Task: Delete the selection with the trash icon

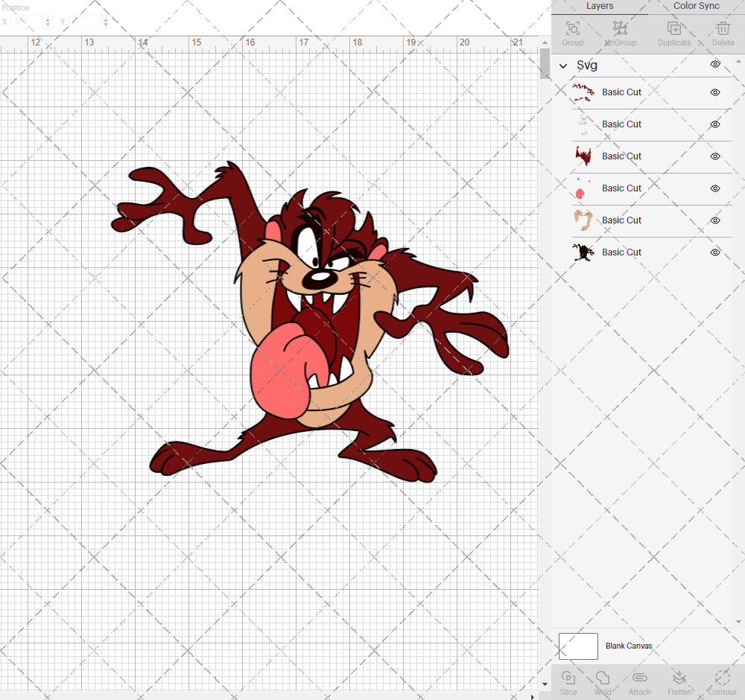Action: (723, 30)
